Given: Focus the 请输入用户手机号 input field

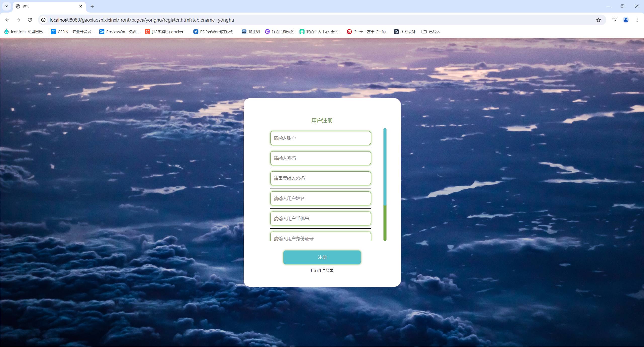Looking at the screenshot, I should point(320,219).
